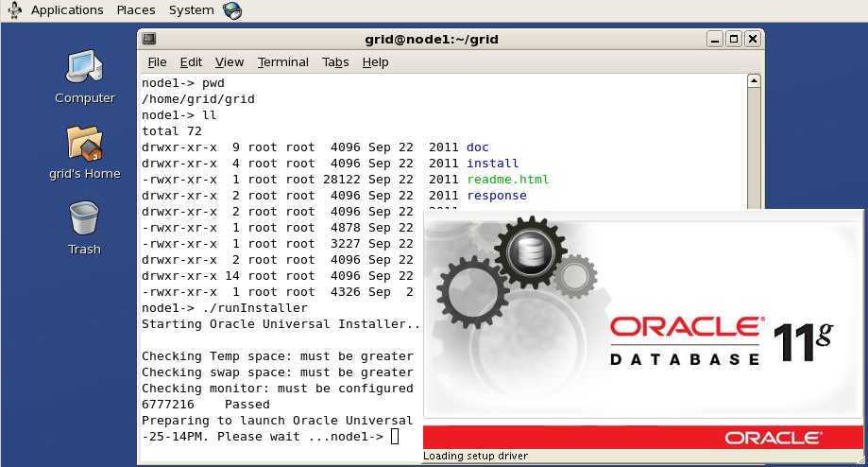Click the terminal scrollbar up arrow
Screen dimensions: 868x467
(754, 81)
